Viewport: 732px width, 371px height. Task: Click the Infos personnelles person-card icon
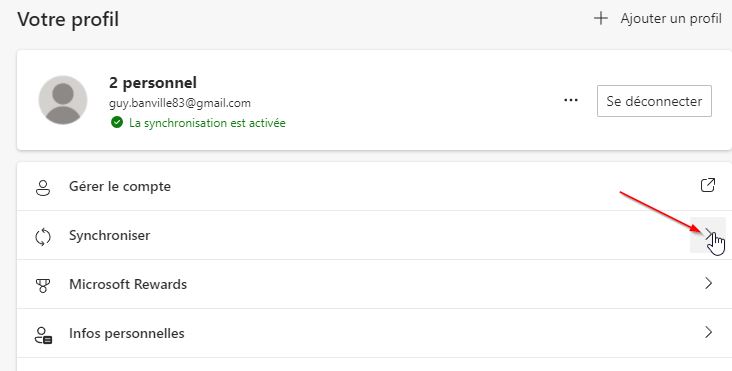coord(43,335)
